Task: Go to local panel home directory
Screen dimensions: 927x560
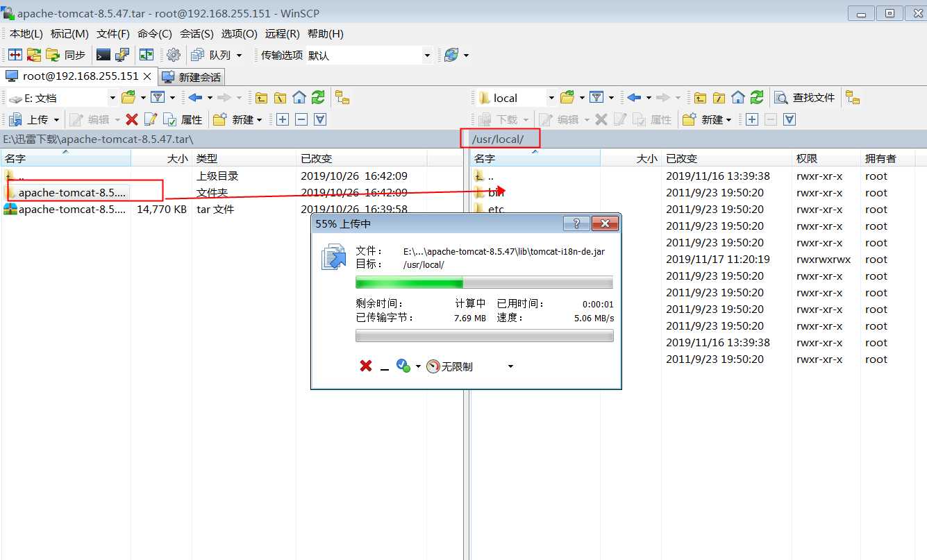Action: pos(299,98)
